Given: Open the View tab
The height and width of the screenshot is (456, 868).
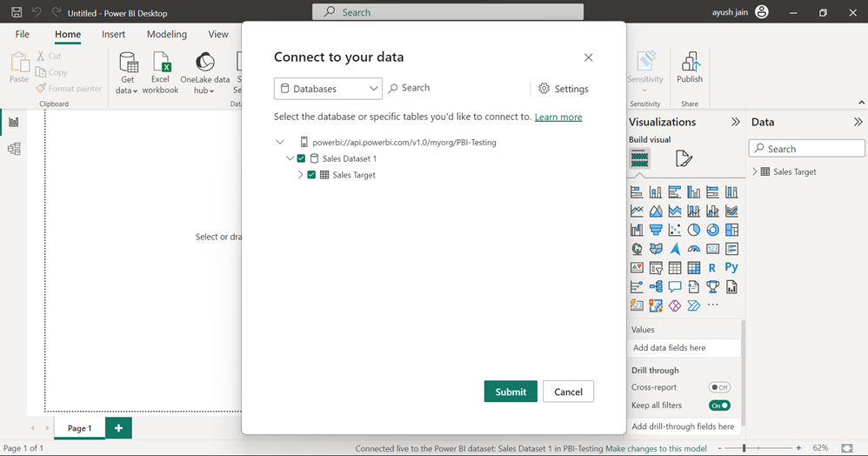Looking at the screenshot, I should click(218, 34).
